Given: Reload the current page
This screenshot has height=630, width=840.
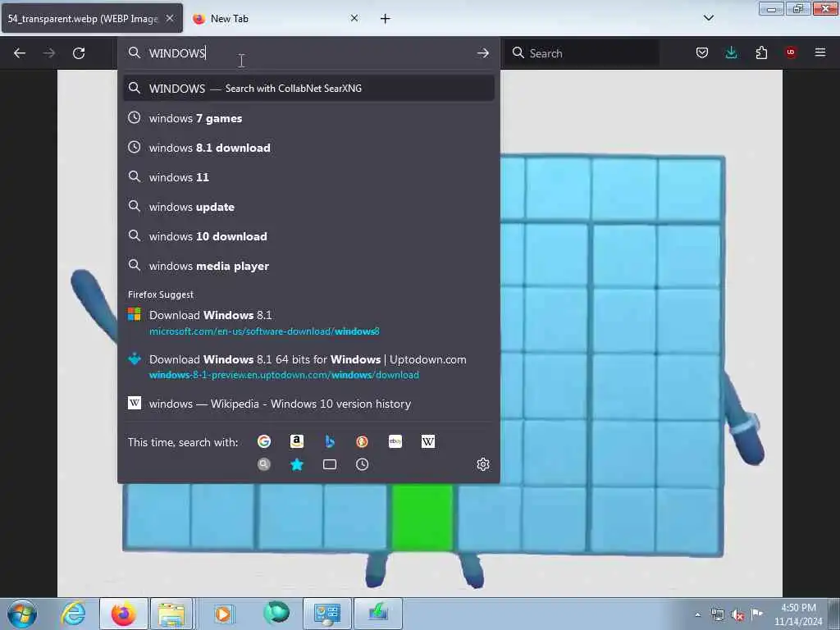Looking at the screenshot, I should click(x=79, y=53).
